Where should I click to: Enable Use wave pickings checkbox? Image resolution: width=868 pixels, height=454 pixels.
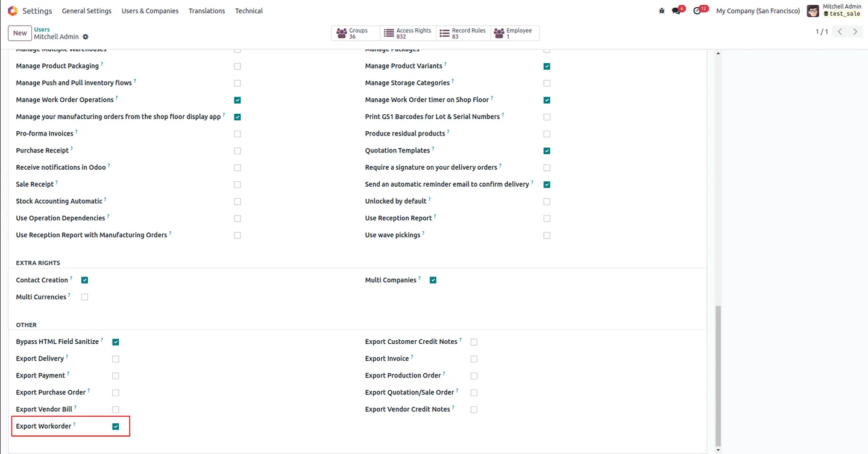click(x=547, y=235)
